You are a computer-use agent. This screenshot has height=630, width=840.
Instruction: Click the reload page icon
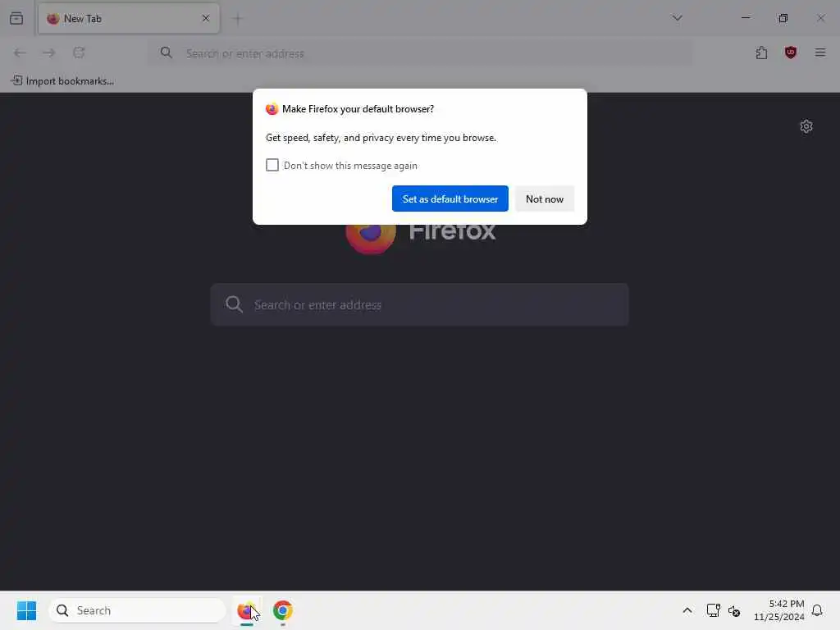click(79, 52)
